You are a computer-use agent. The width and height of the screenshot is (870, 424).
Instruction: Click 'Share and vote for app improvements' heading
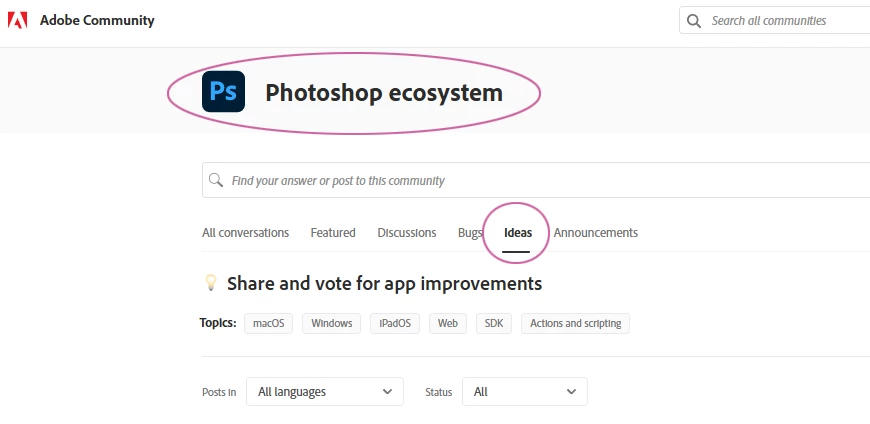(385, 284)
